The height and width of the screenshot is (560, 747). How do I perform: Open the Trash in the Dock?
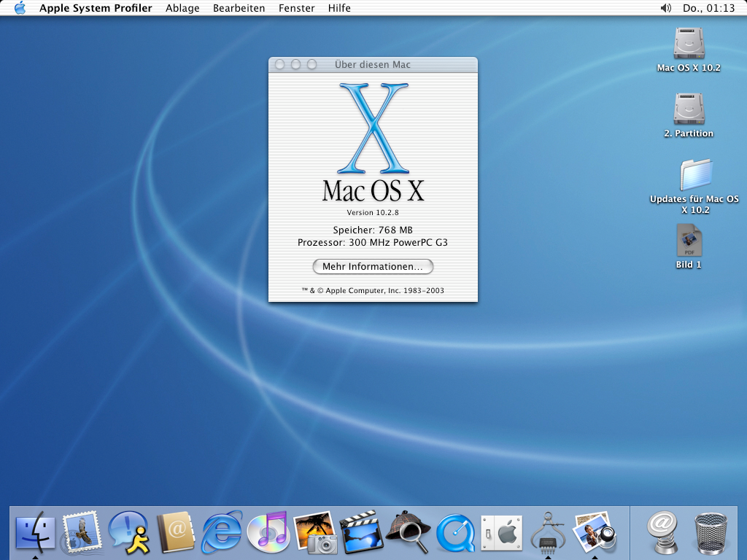click(711, 533)
